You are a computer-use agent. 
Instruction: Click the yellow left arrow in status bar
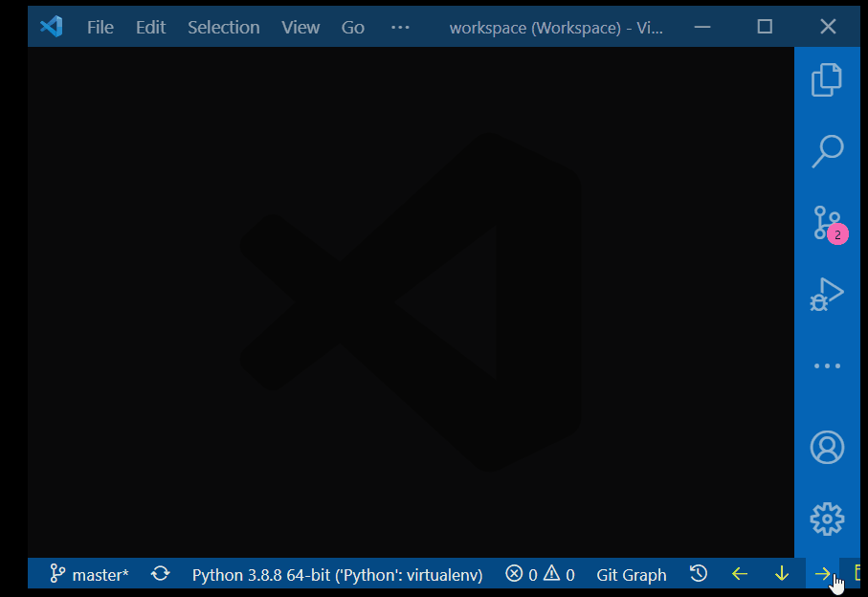tap(740, 574)
